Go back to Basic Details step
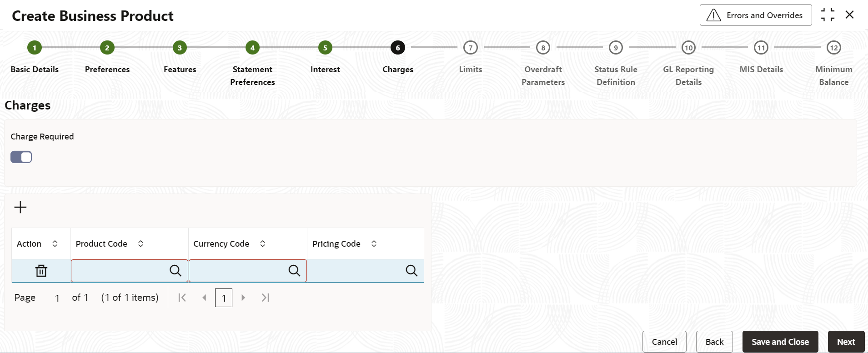This screenshot has height=353, width=868. pos(35,48)
